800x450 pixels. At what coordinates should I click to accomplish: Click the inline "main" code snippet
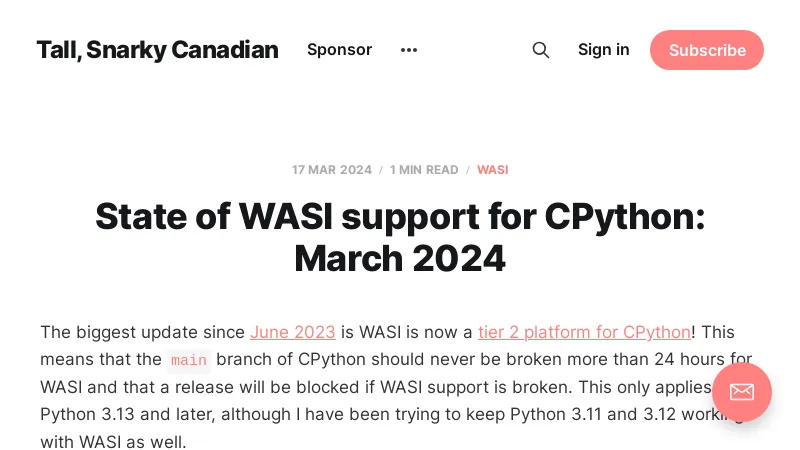189,360
